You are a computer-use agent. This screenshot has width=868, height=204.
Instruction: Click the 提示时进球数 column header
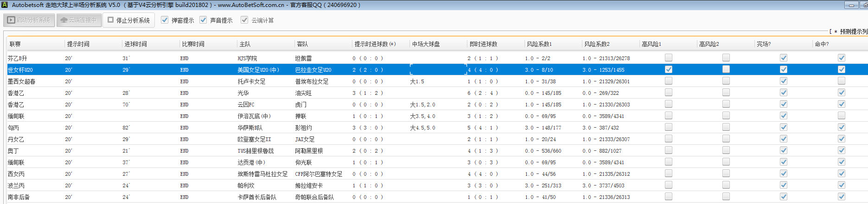tap(375, 44)
